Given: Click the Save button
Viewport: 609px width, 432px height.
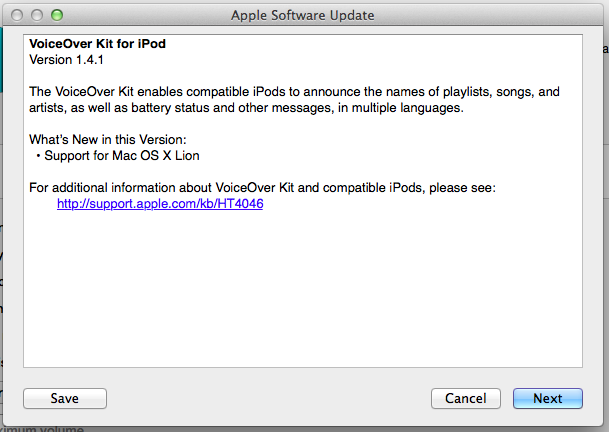Looking at the screenshot, I should [64, 398].
